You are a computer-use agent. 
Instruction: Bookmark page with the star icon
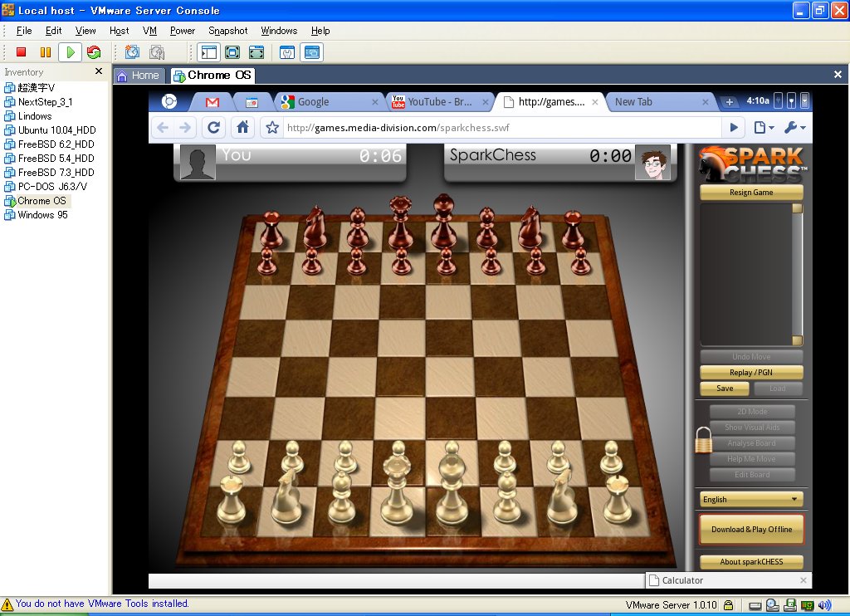coord(272,127)
